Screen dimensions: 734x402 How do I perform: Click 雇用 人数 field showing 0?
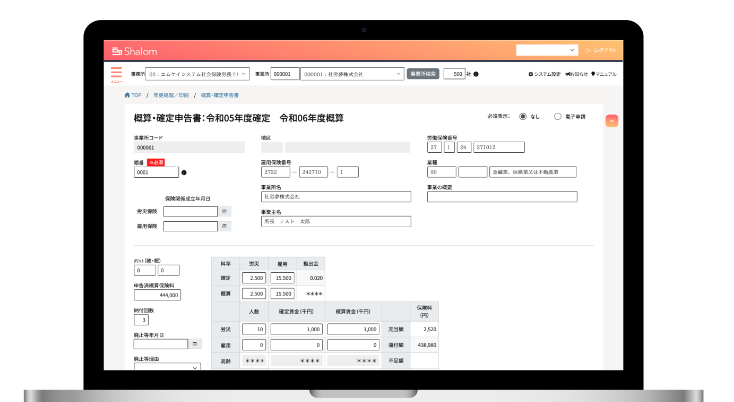click(x=254, y=345)
